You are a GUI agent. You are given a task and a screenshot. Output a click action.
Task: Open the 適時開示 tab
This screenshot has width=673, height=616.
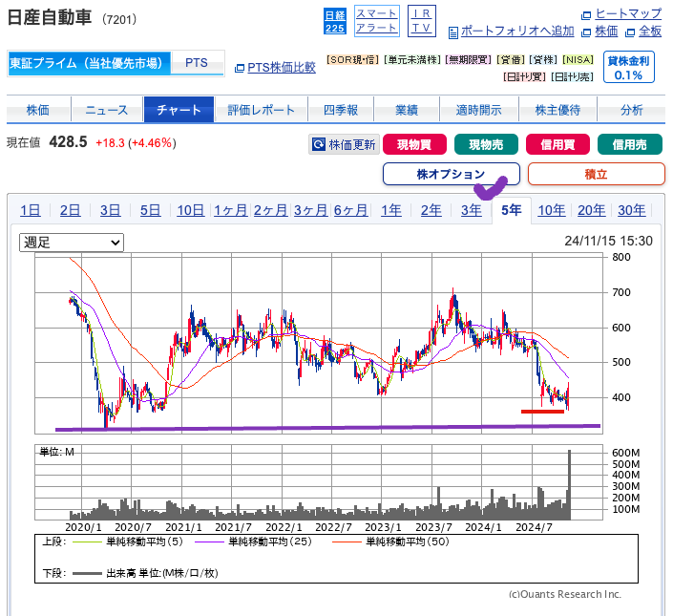[x=478, y=110]
